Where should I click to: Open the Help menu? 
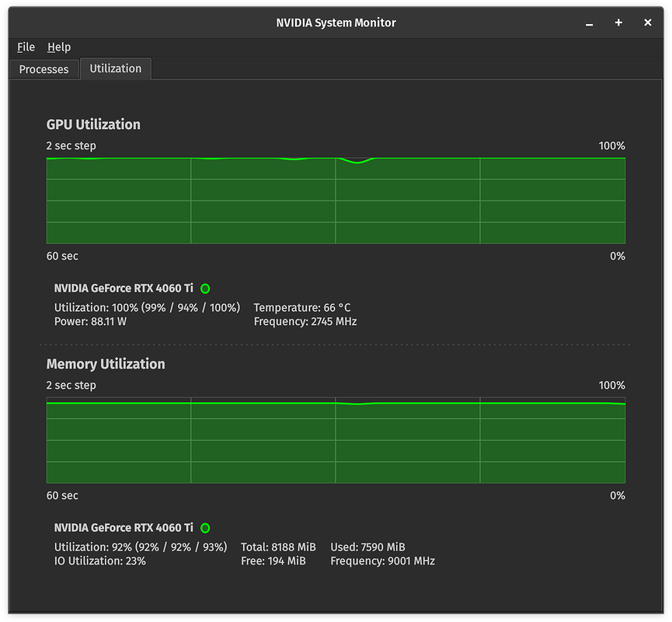(59, 47)
